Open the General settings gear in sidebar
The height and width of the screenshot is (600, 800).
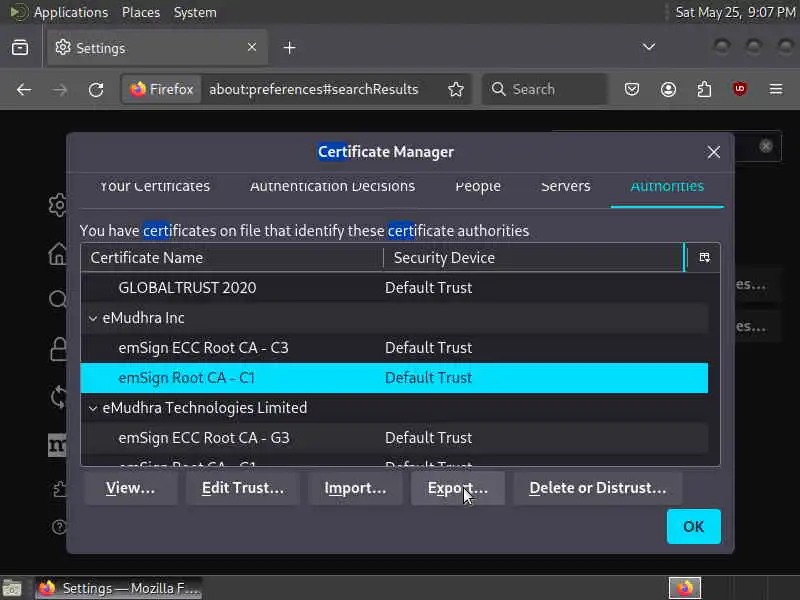click(x=58, y=205)
